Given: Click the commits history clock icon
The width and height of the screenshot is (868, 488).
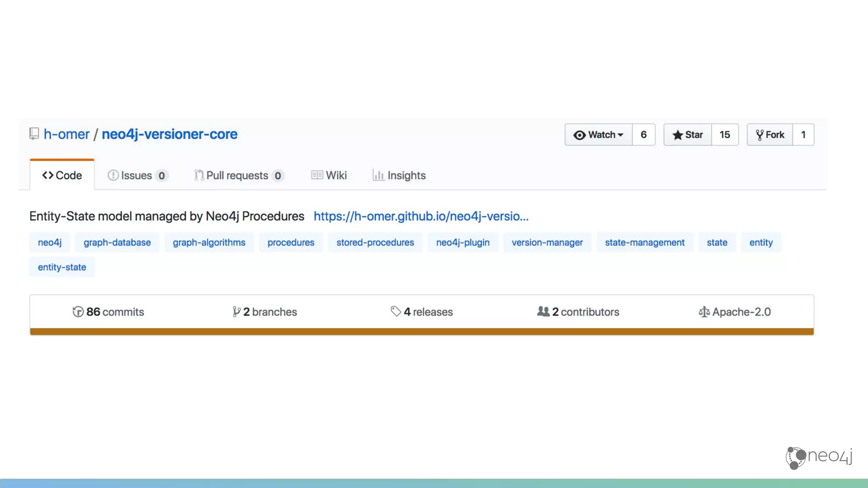Looking at the screenshot, I should coord(78,312).
